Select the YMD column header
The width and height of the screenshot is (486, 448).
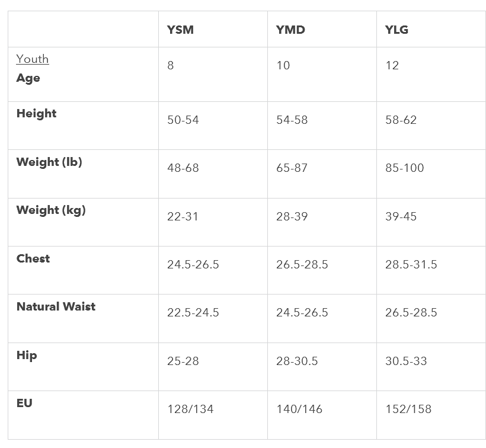pyautogui.click(x=290, y=30)
